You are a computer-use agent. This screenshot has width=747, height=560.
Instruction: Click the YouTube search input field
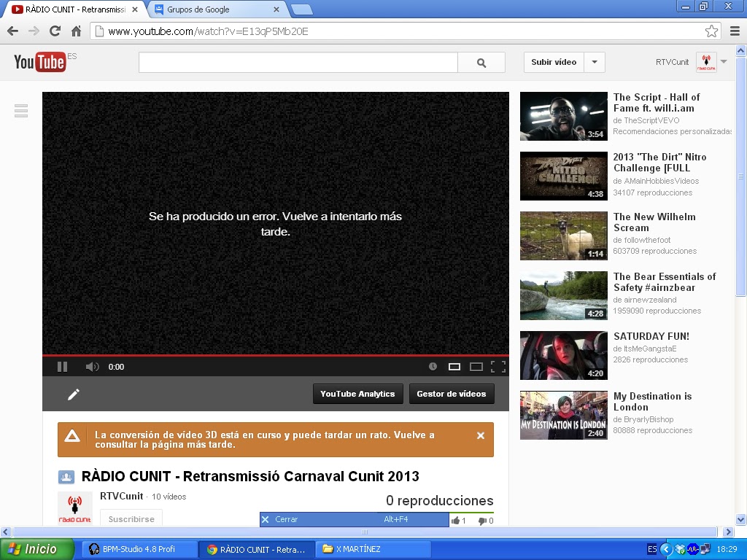(x=298, y=63)
